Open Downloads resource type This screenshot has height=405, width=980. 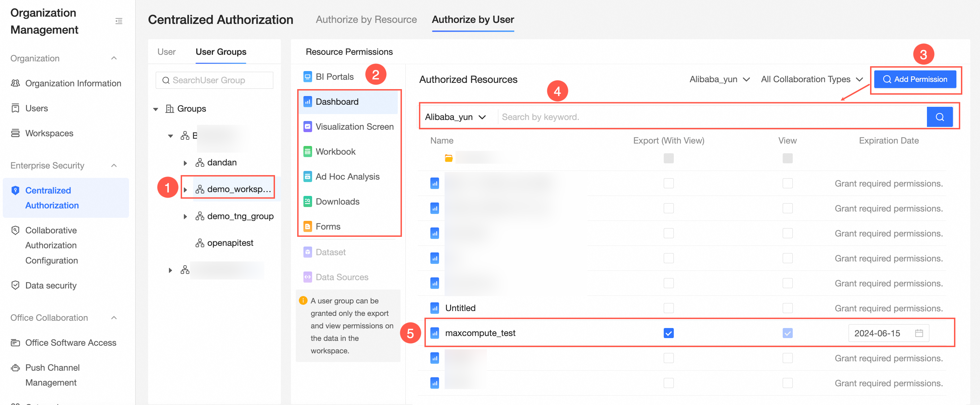pyautogui.click(x=337, y=201)
